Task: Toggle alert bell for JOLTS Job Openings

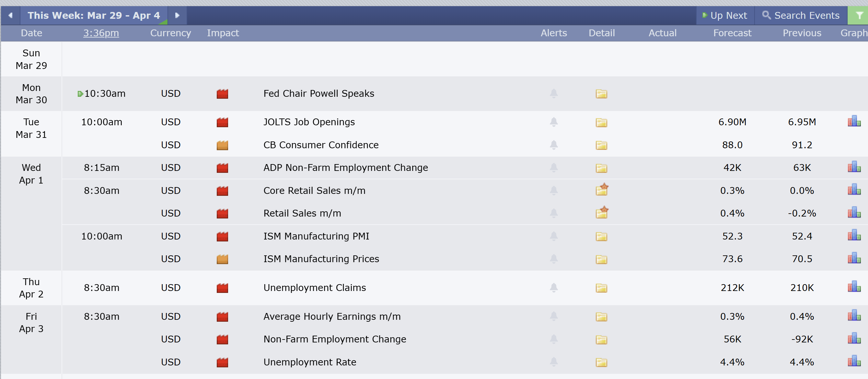Action: tap(554, 122)
